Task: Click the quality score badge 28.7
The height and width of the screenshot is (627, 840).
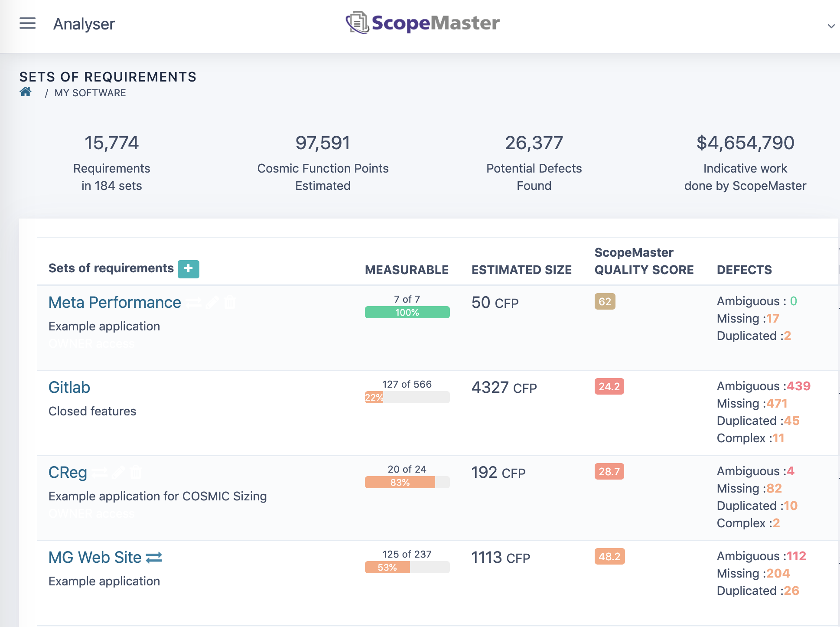Action: coord(609,471)
